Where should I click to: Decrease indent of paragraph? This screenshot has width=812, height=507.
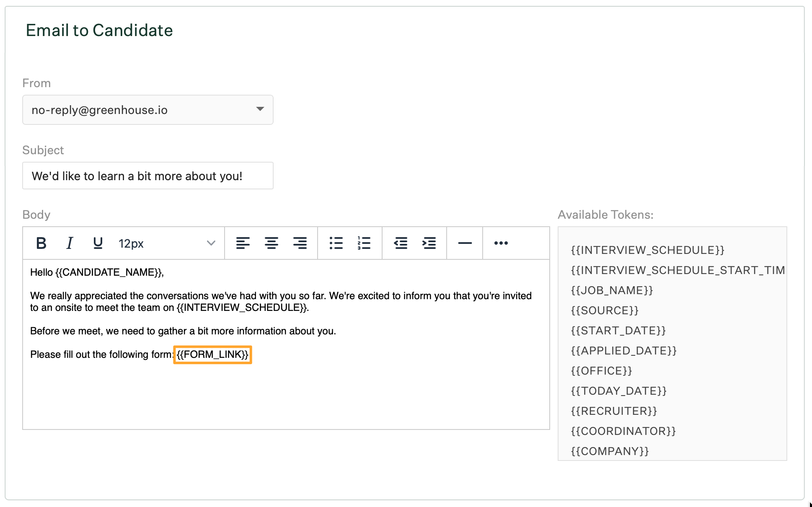click(401, 243)
